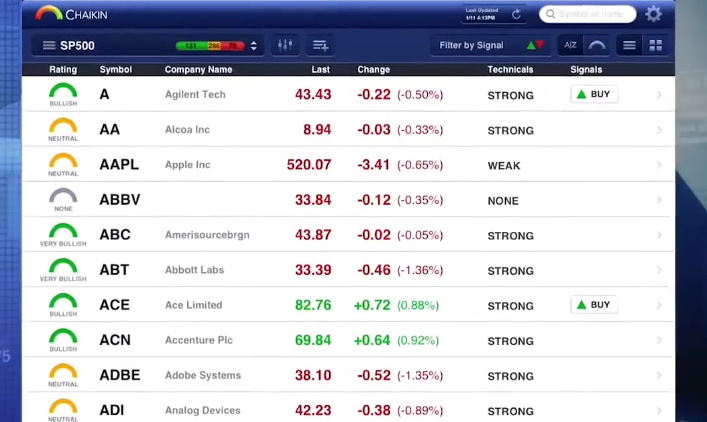
Task: Switch to list view layout
Action: coord(629,46)
